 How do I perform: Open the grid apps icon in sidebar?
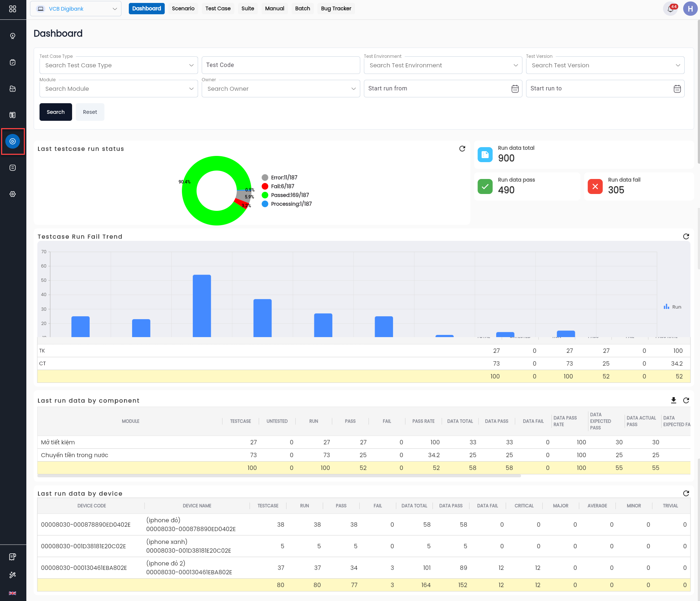(x=12, y=9)
